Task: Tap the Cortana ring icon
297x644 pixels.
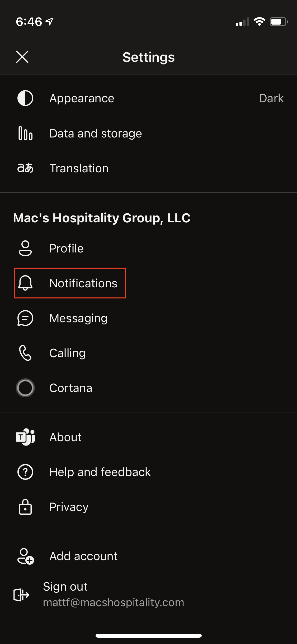Action: (x=25, y=388)
